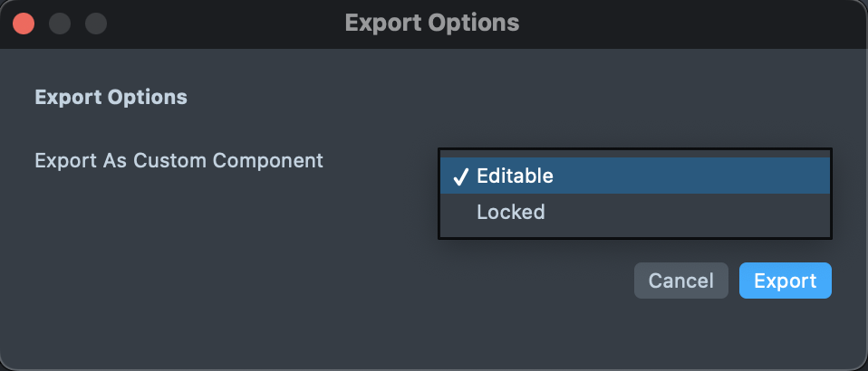This screenshot has height=371, width=868.
Task: Click the Export Options window title
Action: pos(432,22)
